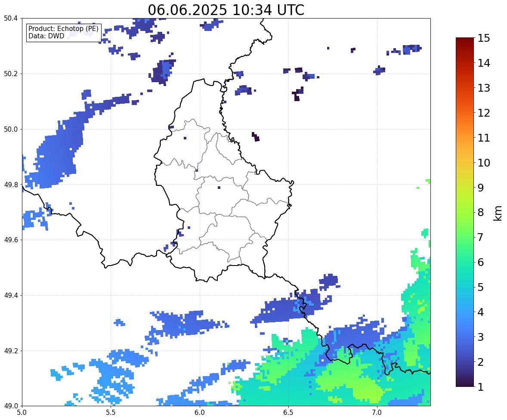Click the colorbar tick value 3
507x420 pixels.
481,337
